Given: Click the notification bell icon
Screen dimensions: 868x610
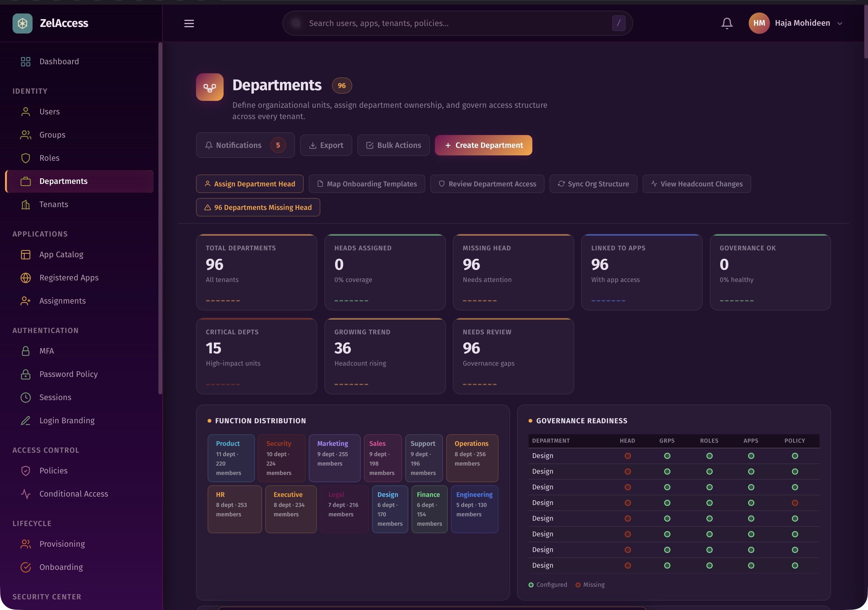Looking at the screenshot, I should tap(726, 23).
